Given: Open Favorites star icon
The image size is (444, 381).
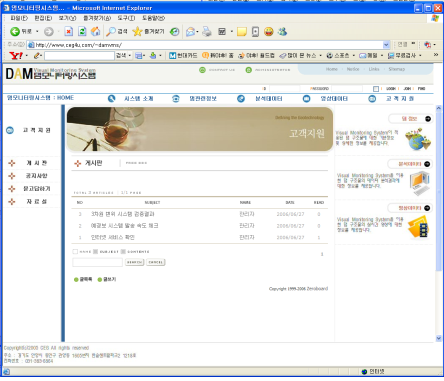Looking at the screenshot, I should (137, 32).
